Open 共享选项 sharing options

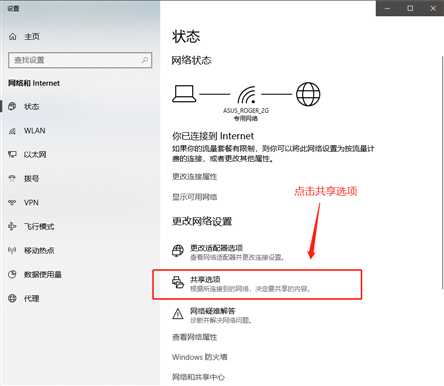tap(257, 284)
